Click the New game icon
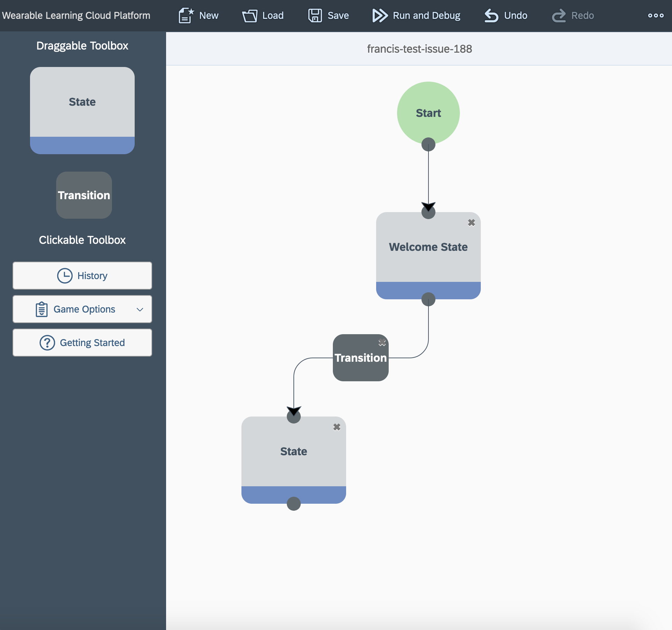The width and height of the screenshot is (672, 630). pyautogui.click(x=186, y=16)
